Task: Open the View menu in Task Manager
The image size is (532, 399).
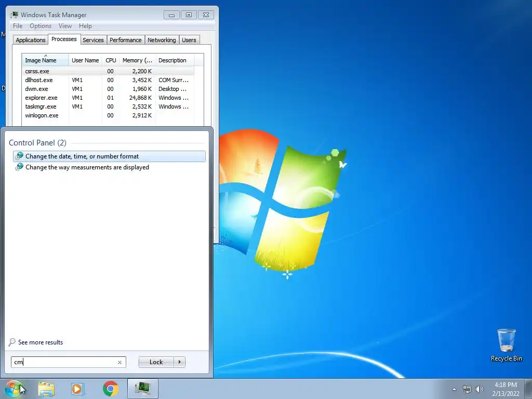Action: click(x=65, y=26)
